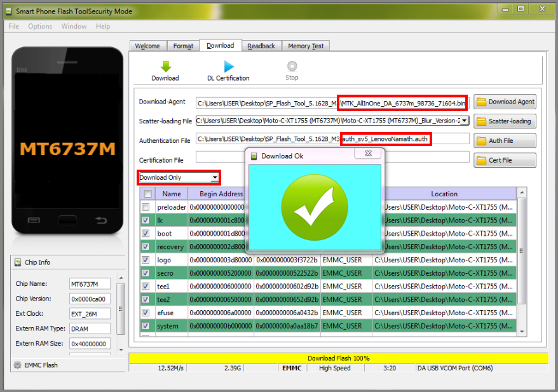This screenshot has height=392, width=558.
Task: Click the Chip Version value field
Action: click(x=90, y=299)
